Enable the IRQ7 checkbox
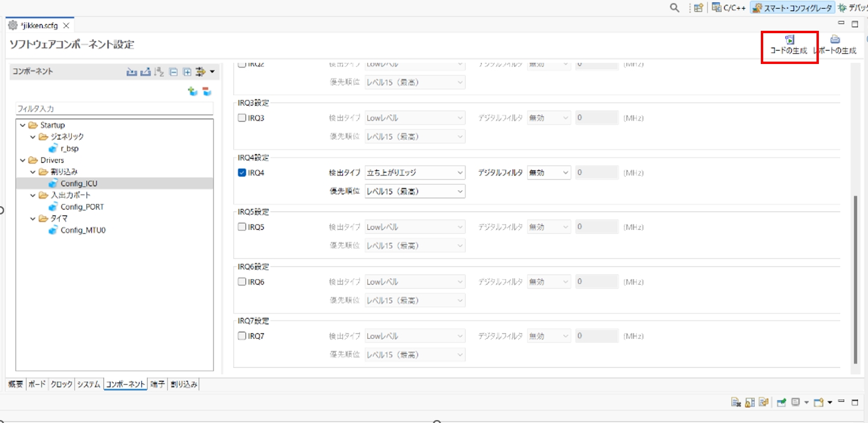The image size is (868, 423). [x=242, y=336]
